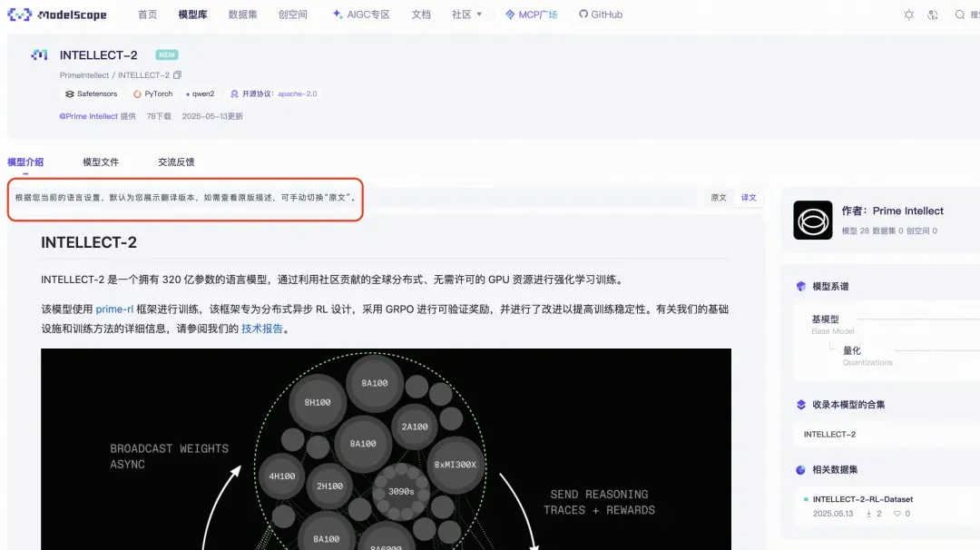Open the PrimeIntellect namespace link
Viewport: 980px width, 550px height.
point(84,75)
